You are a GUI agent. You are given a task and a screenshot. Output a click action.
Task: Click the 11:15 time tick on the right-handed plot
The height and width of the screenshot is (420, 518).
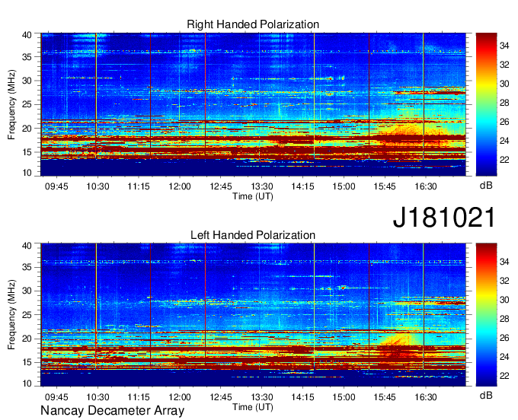pos(139,186)
